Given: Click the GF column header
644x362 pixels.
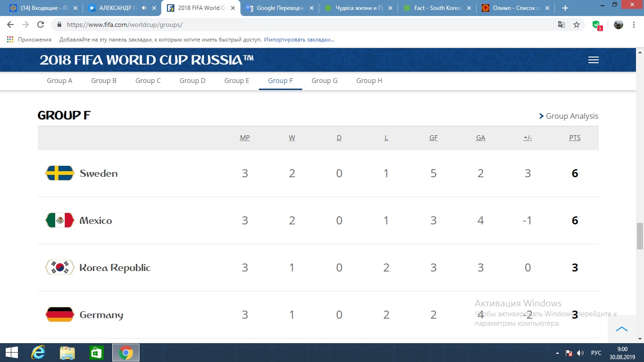Looking at the screenshot, I should tap(433, 138).
